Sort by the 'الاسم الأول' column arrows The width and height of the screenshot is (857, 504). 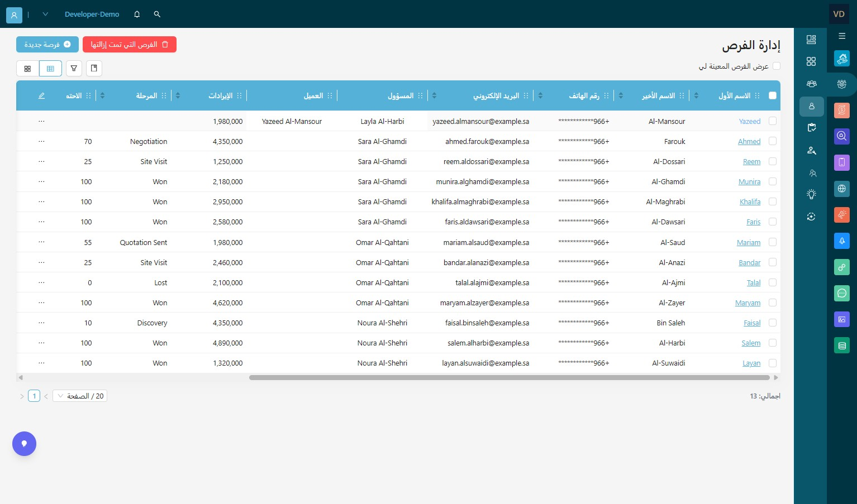tap(696, 95)
